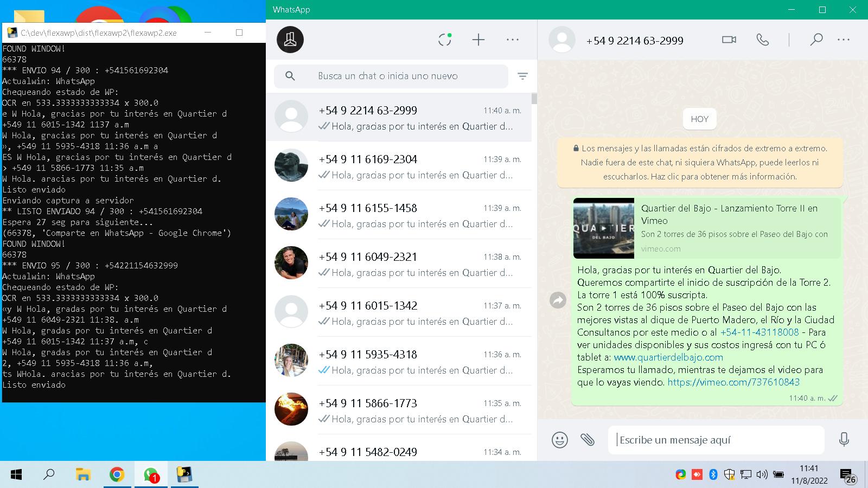This screenshot has width=868, height=488.
Task: Click the search magnifier in chat list
Action: 290,76
